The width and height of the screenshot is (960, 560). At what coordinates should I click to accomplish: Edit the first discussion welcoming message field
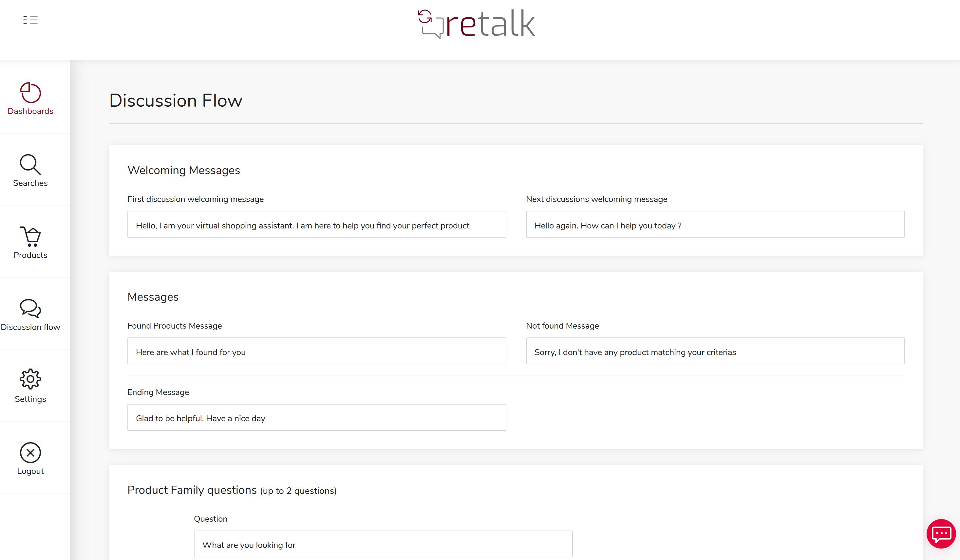[317, 225]
